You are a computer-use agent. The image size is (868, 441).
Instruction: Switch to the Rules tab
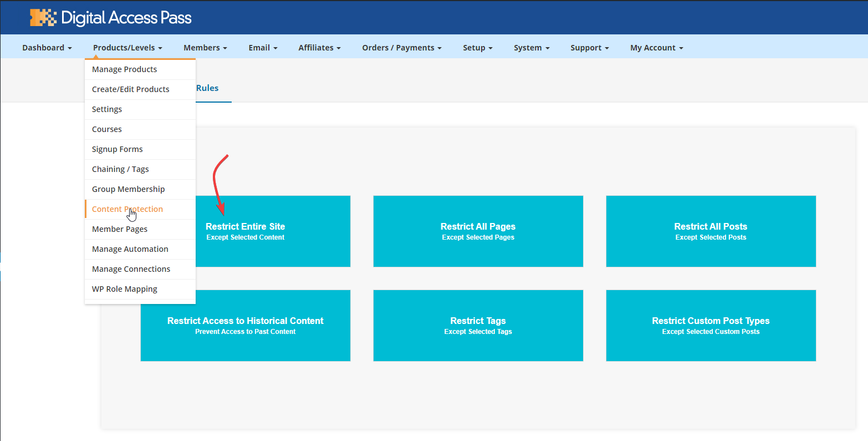point(207,88)
